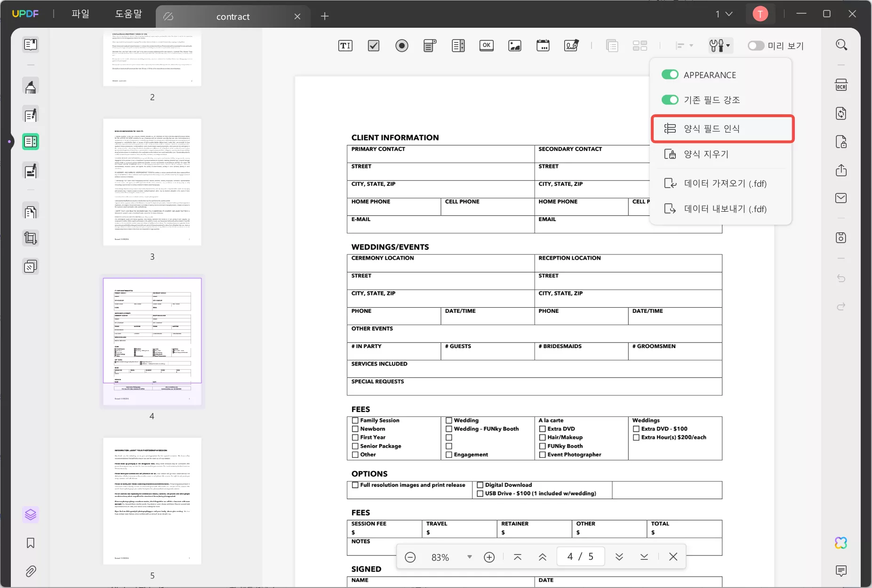
Task: Open Crop Pages tool in sidebar
Action: (31, 238)
